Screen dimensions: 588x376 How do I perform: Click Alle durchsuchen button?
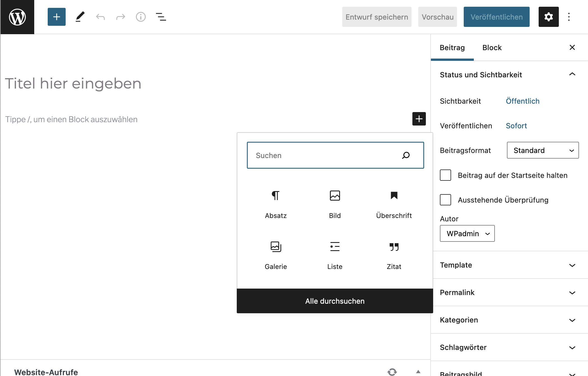pos(335,301)
